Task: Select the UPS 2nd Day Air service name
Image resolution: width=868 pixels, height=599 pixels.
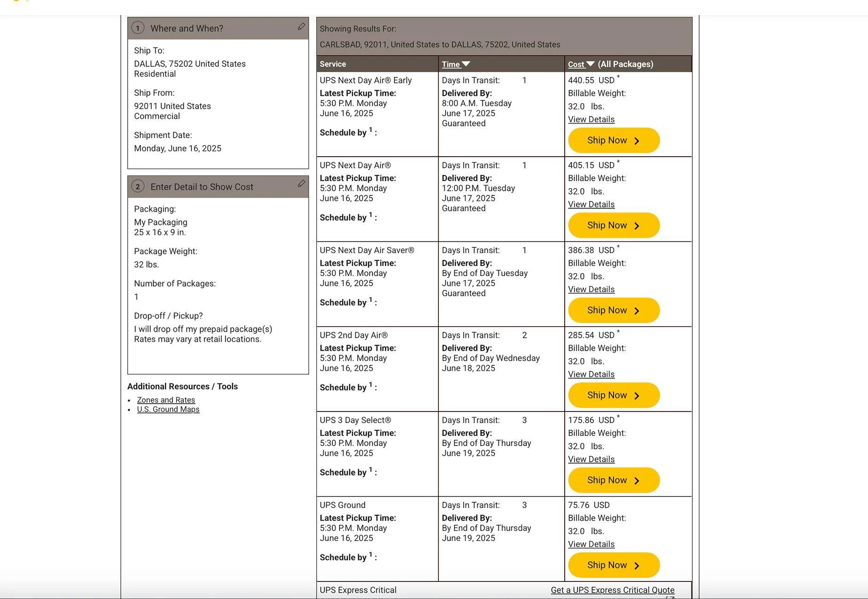Action: pyautogui.click(x=354, y=335)
